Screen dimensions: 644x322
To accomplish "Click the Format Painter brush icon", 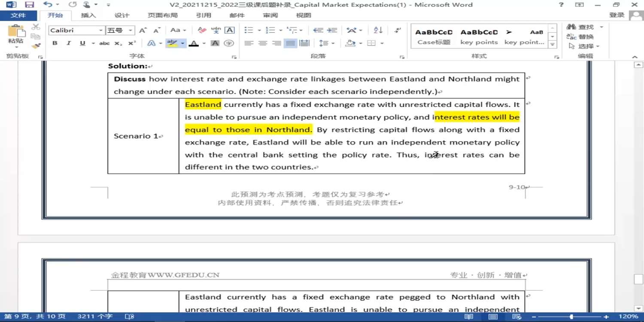I will point(36,46).
